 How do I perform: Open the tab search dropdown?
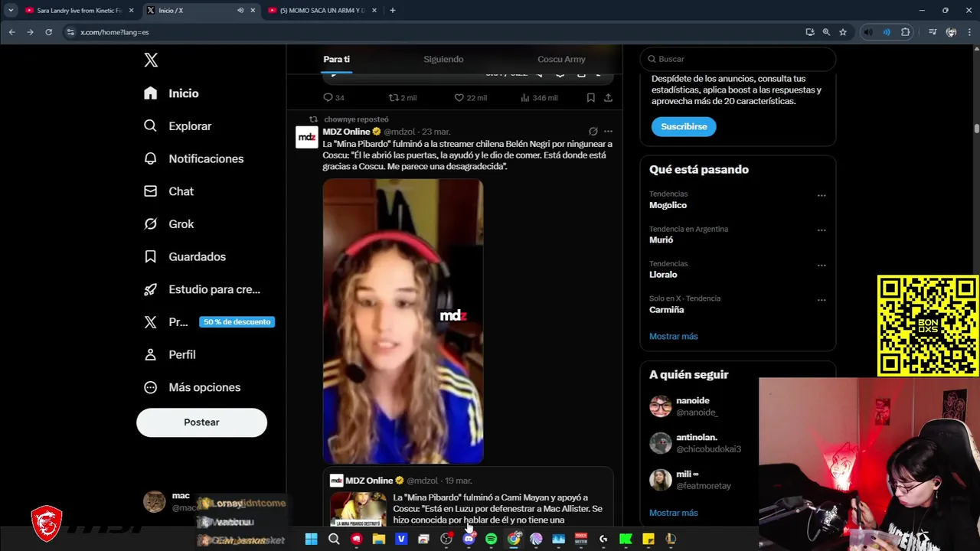click(11, 11)
